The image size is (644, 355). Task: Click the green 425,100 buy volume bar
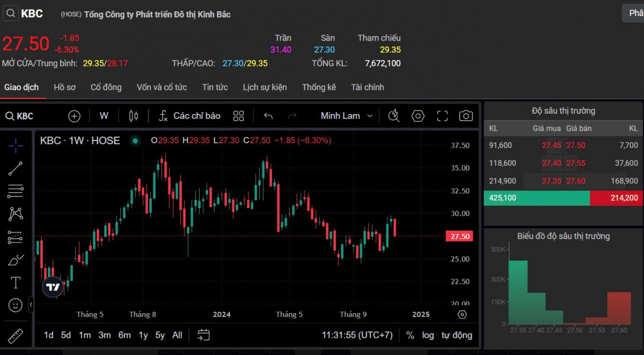pos(537,198)
